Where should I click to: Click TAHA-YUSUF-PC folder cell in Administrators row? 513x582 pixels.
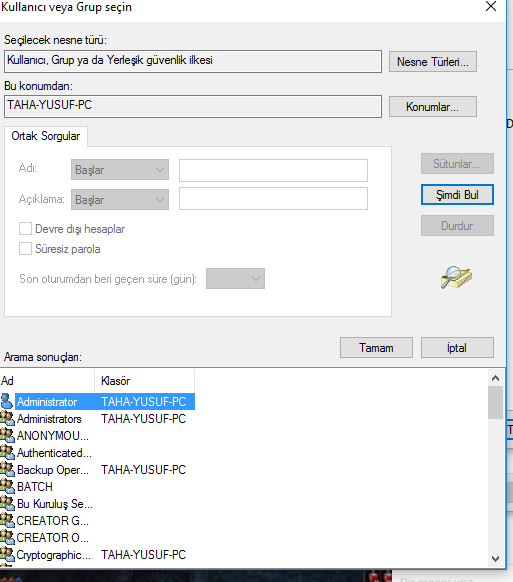144,419
